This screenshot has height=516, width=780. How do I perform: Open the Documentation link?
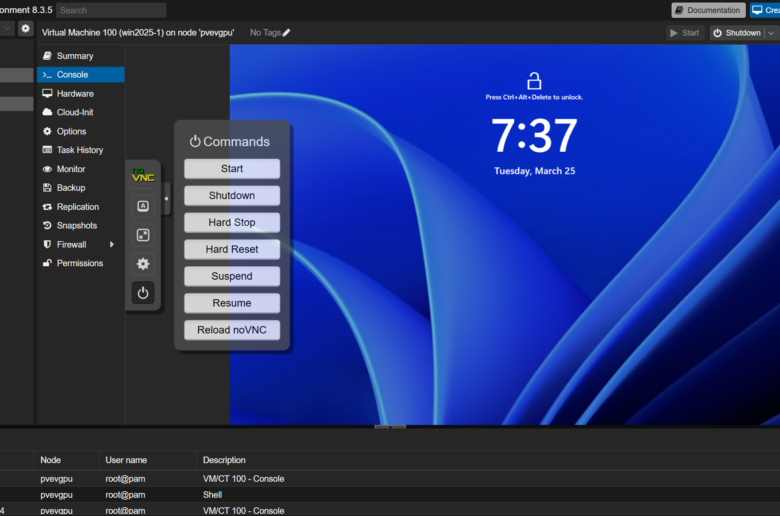click(x=708, y=10)
